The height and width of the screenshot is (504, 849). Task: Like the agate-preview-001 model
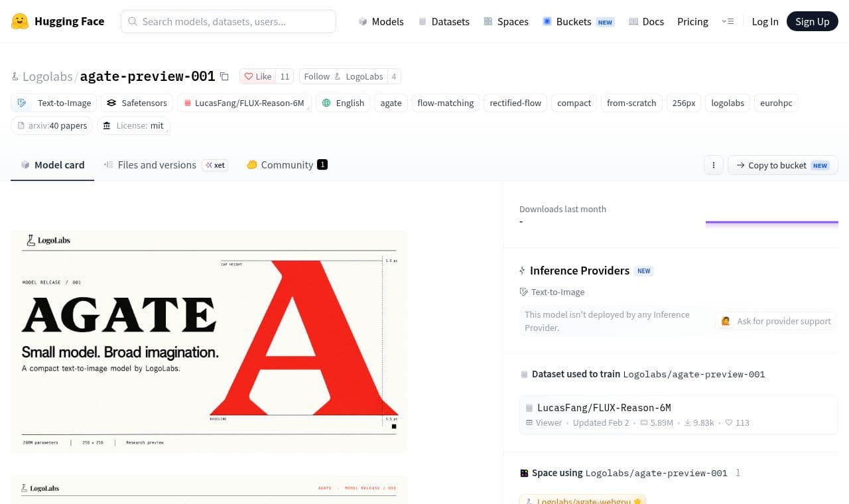257,76
